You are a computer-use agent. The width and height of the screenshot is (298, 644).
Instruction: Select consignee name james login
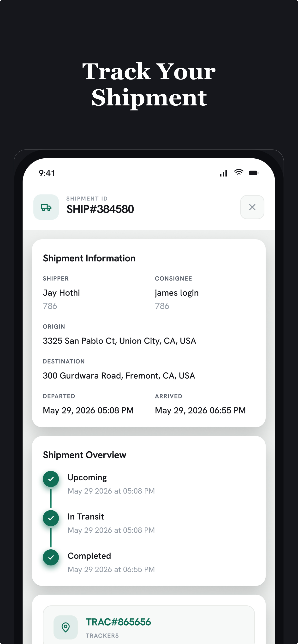[177, 293]
